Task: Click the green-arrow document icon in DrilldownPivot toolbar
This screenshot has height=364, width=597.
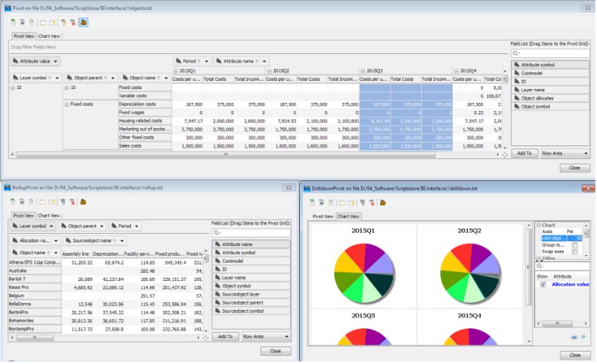Action: (312, 203)
